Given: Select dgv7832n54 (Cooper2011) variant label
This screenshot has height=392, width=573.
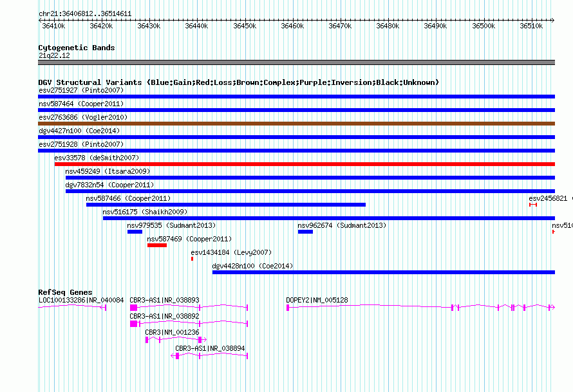Looking at the screenshot, I should (x=109, y=185).
